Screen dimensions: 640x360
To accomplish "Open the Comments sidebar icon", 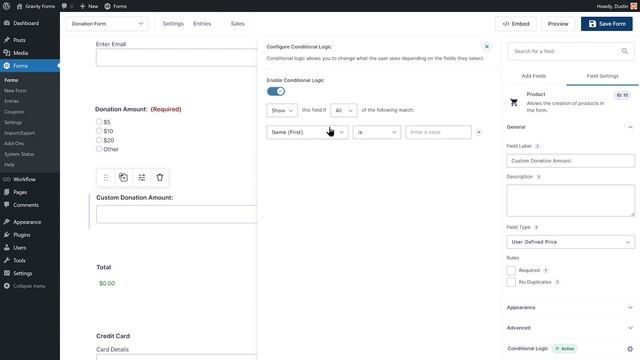I will pyautogui.click(x=7, y=204).
